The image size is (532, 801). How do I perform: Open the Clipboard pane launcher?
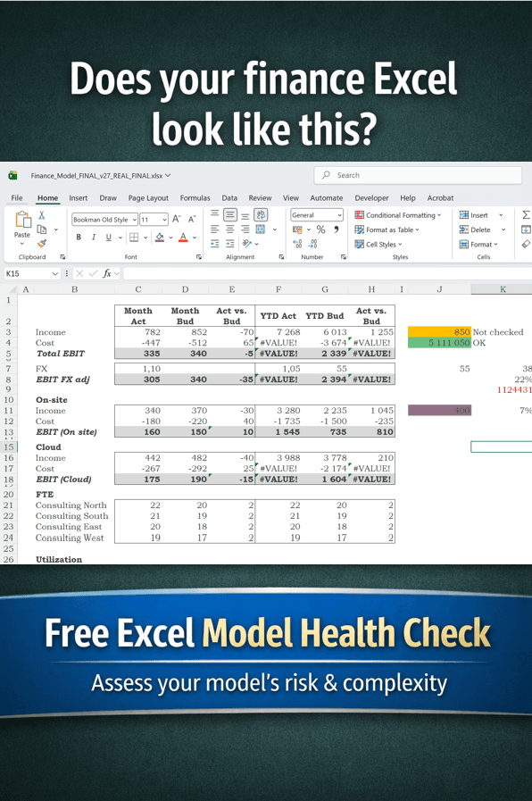62,257
